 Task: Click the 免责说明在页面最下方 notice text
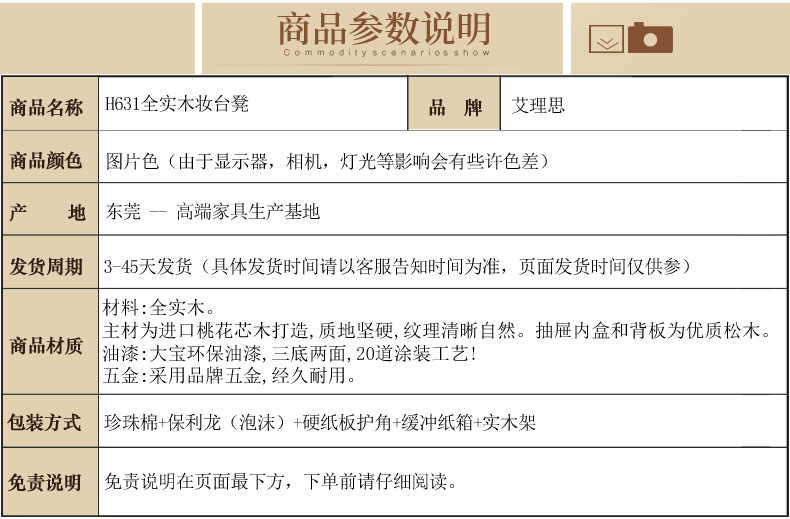click(x=281, y=482)
